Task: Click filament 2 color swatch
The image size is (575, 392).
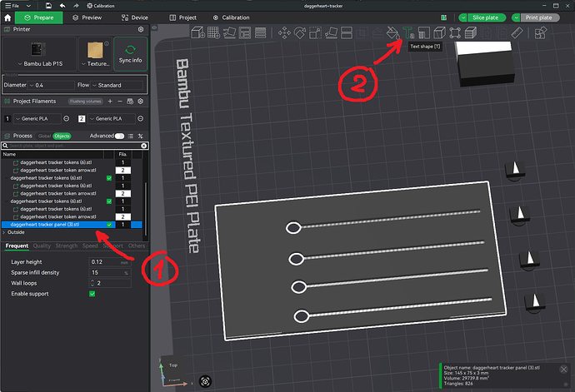Action: (82, 119)
